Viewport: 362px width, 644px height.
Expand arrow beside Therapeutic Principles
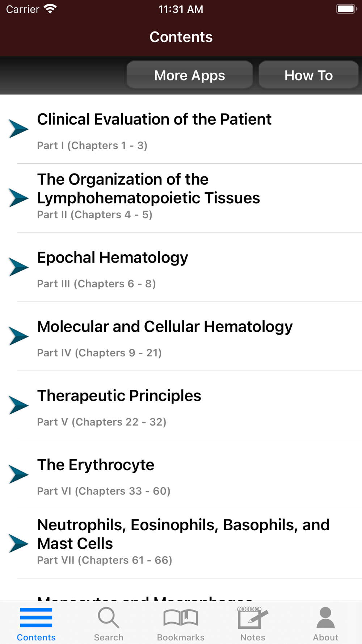18,405
